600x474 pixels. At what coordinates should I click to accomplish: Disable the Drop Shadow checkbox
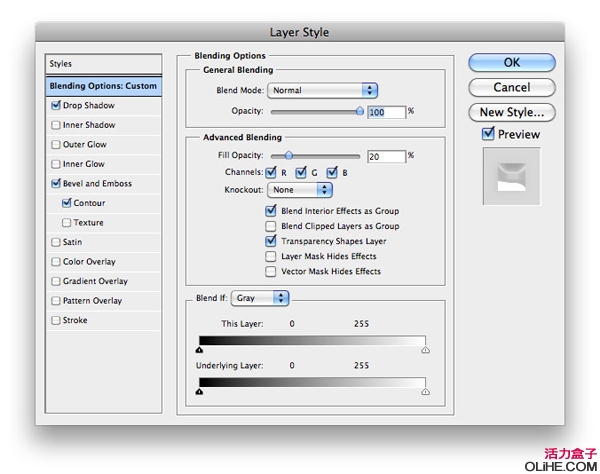point(55,105)
